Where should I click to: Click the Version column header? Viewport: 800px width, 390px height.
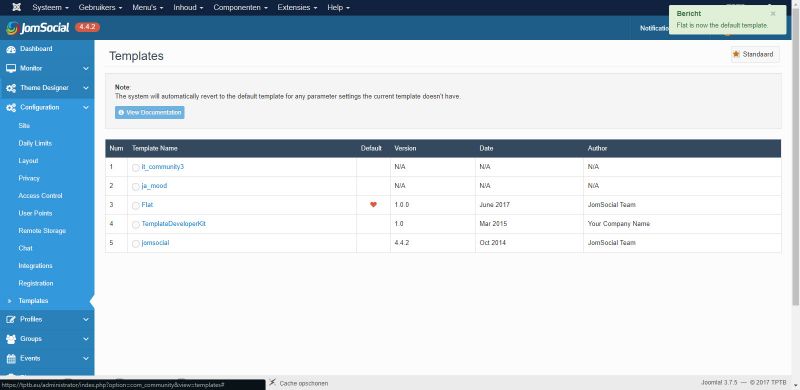point(405,149)
